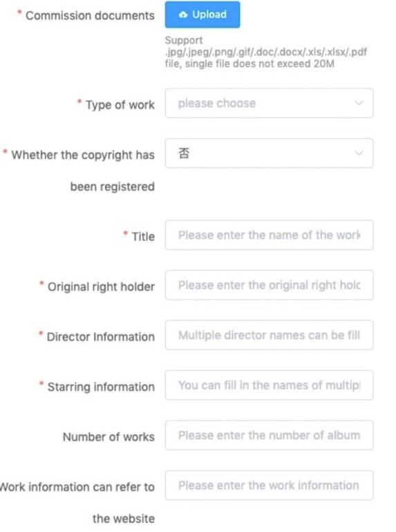Click into the Original right holder field

coord(270,285)
